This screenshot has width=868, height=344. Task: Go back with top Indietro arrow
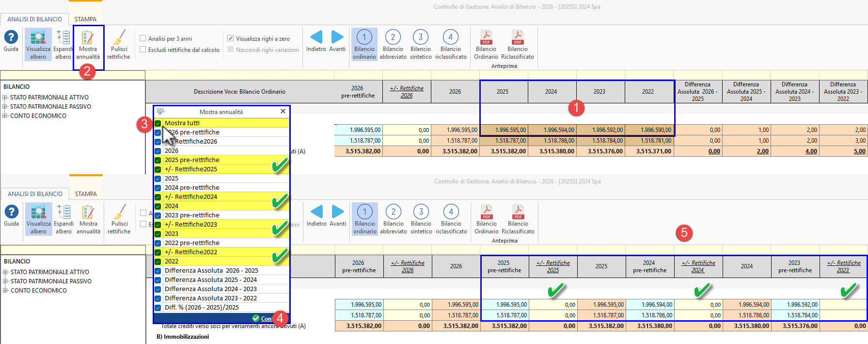pos(316,41)
